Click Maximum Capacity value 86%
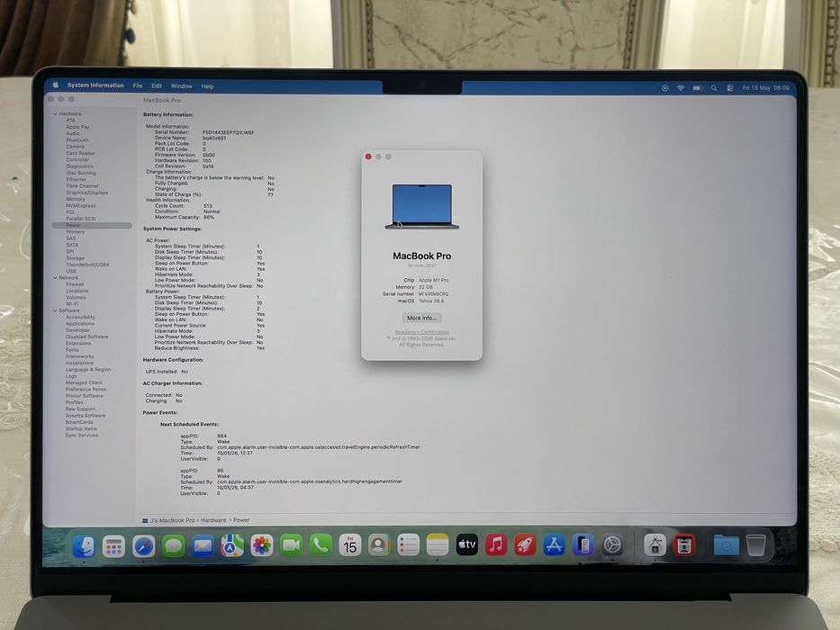 click(209, 217)
